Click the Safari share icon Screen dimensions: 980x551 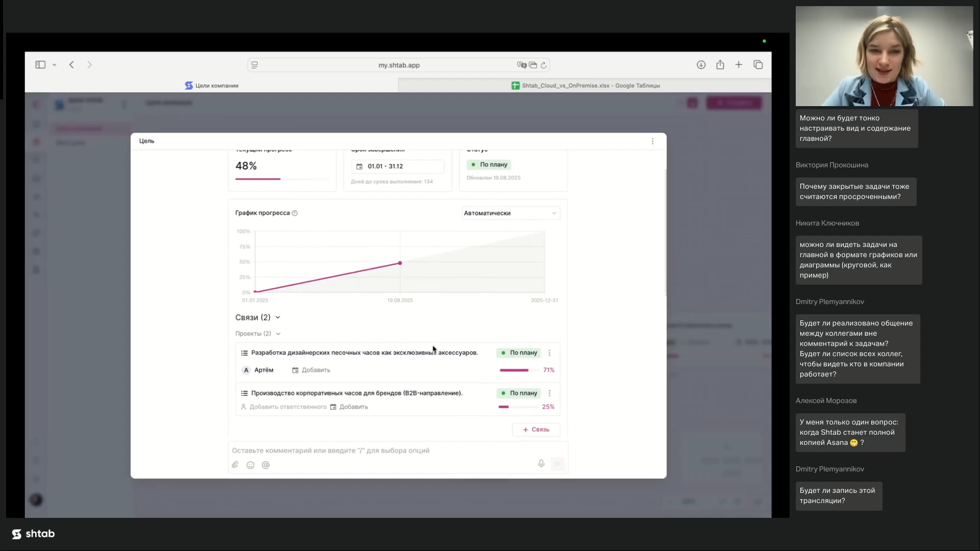[720, 65]
